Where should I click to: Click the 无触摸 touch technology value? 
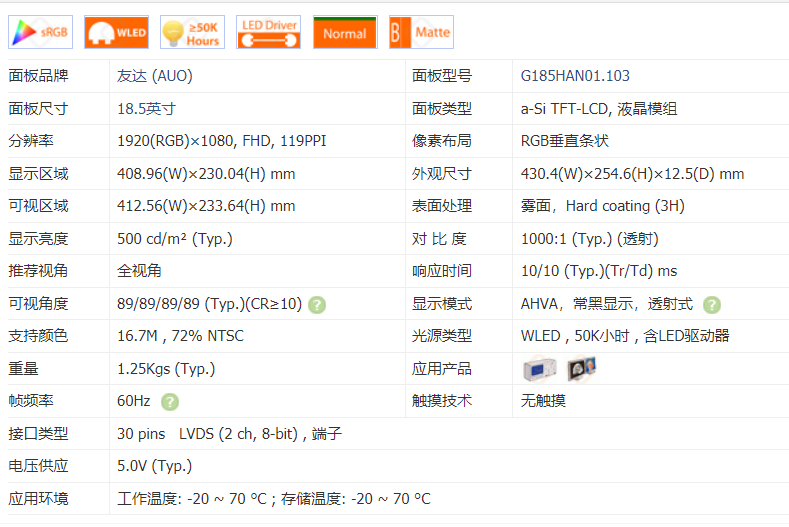click(x=543, y=401)
